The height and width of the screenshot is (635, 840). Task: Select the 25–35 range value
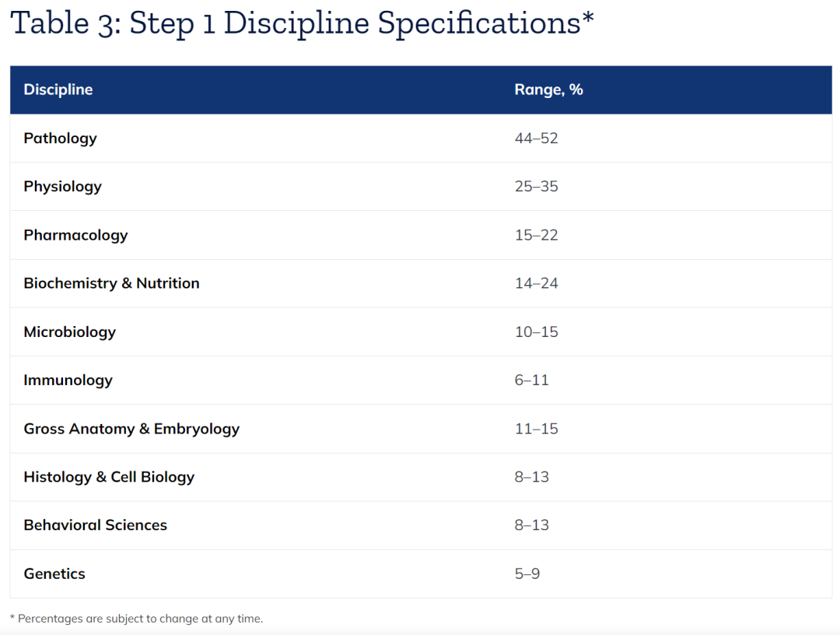[536, 187]
